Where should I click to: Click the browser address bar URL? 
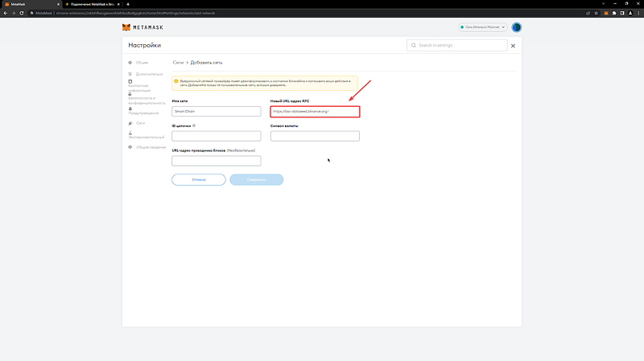click(x=135, y=13)
